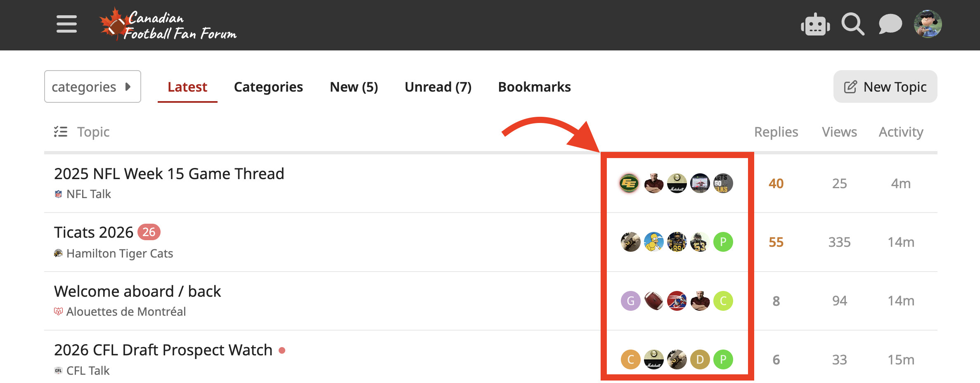
Task: Click the Hamilton Tiger Cats category link
Action: pos(119,253)
